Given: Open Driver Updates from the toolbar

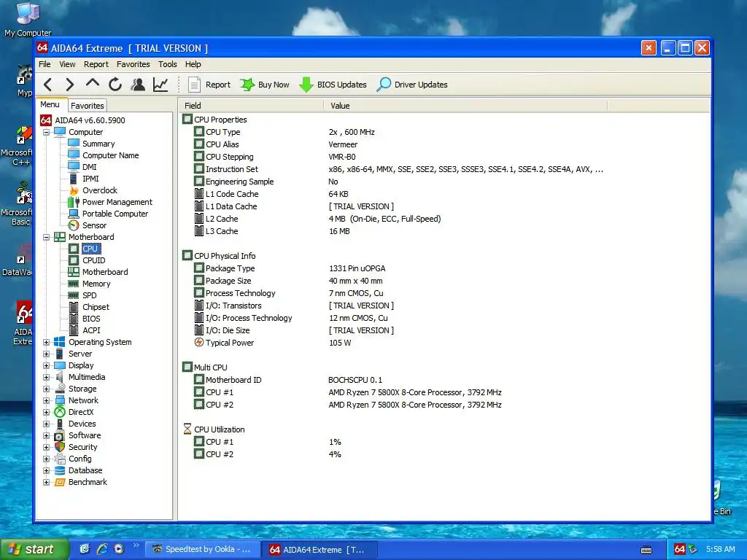Looking at the screenshot, I should (412, 85).
